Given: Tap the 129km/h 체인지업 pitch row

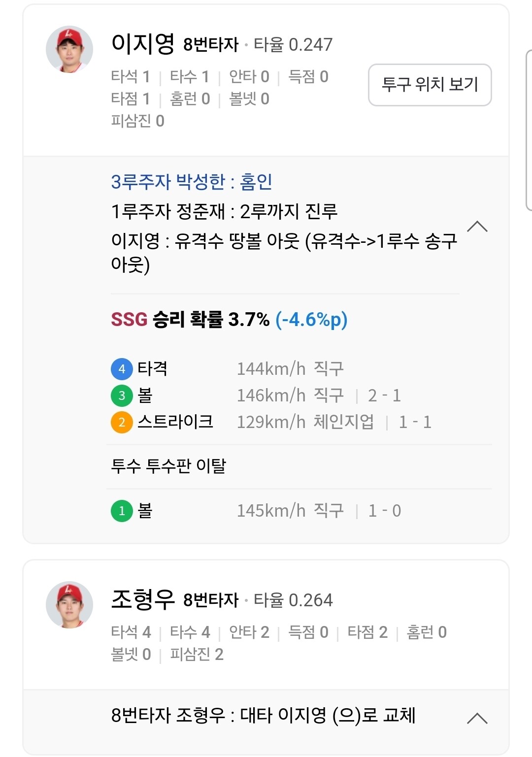Looking at the screenshot, I should pos(305,422).
